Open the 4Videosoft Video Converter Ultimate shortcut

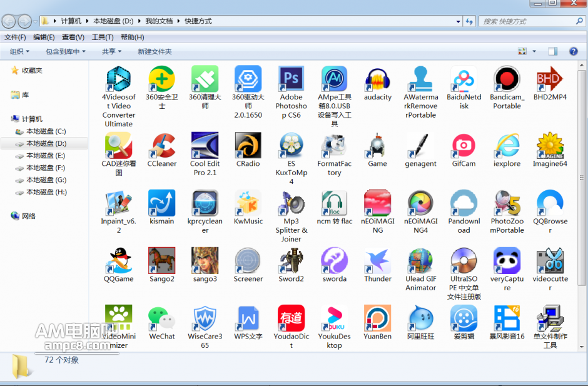point(118,79)
